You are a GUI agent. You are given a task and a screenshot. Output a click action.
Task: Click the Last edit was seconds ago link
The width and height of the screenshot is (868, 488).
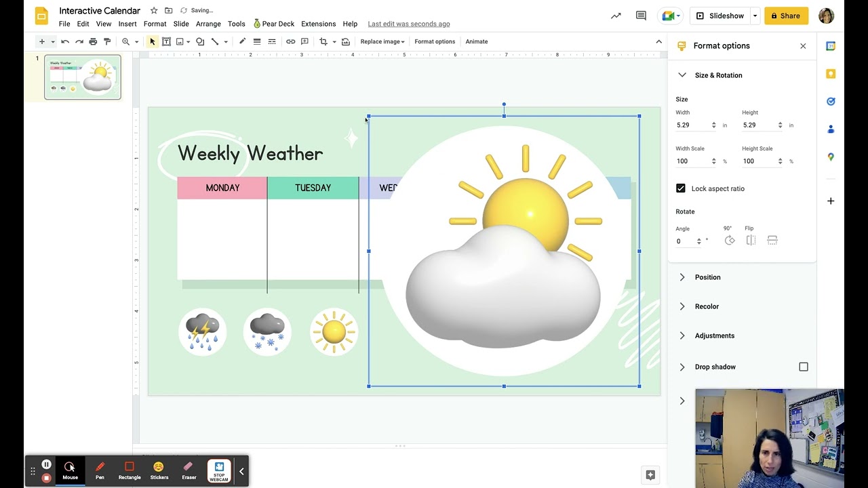click(409, 24)
